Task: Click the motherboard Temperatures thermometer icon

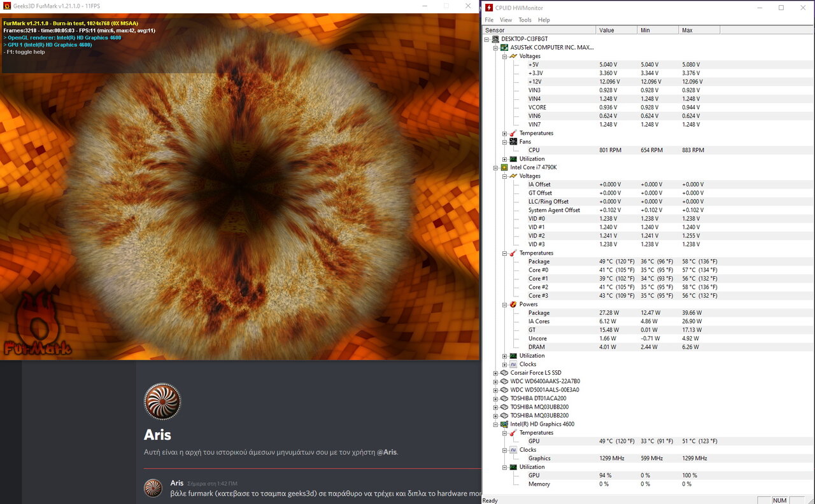Action: pyautogui.click(x=513, y=133)
